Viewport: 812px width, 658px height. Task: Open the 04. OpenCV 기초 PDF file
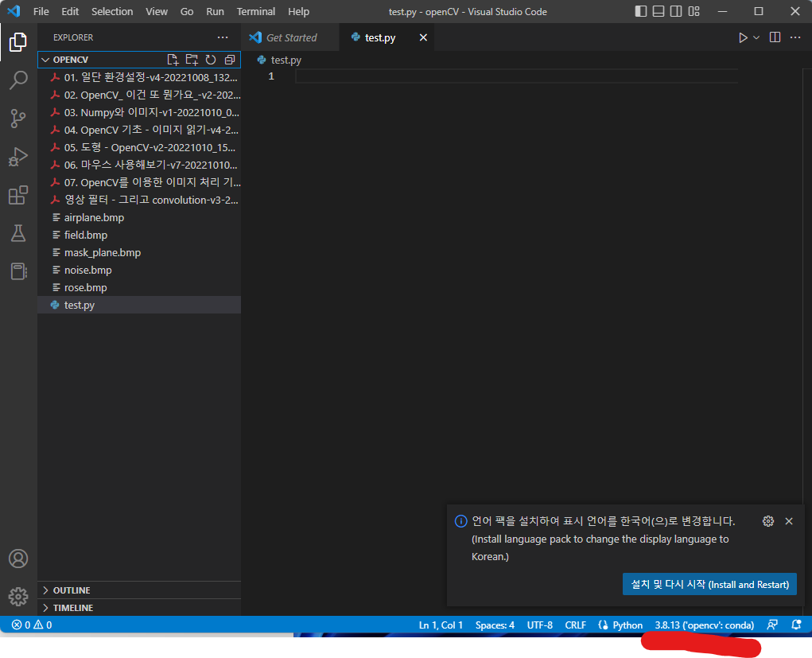[x=139, y=130]
